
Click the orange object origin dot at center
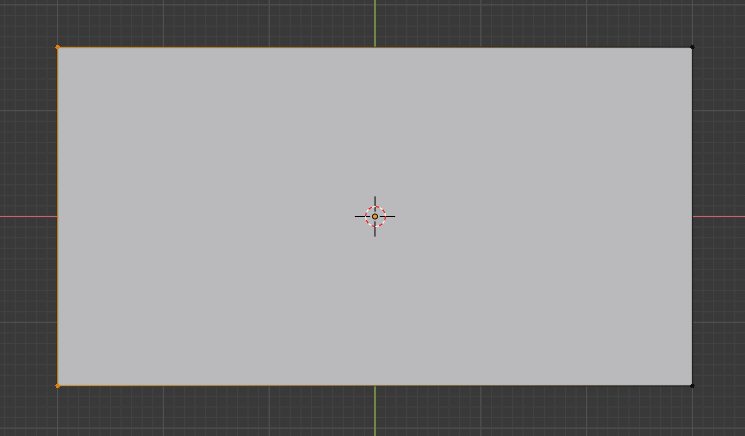(x=375, y=217)
